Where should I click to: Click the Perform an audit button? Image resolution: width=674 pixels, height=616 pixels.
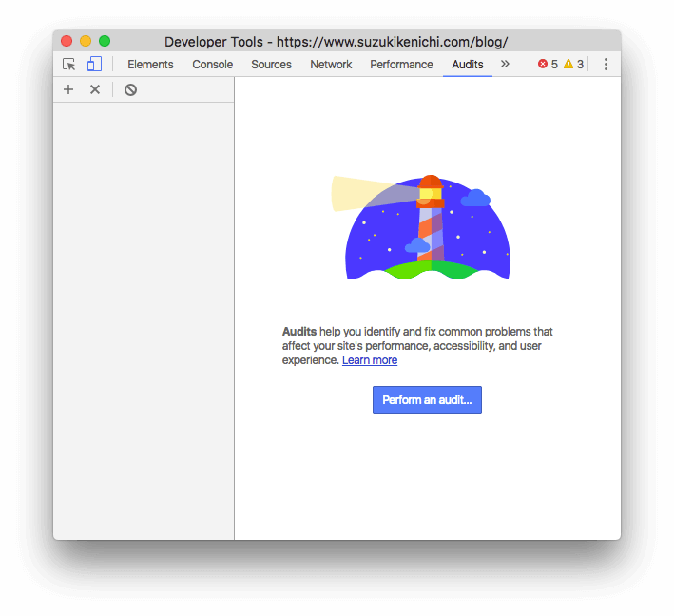coord(427,400)
